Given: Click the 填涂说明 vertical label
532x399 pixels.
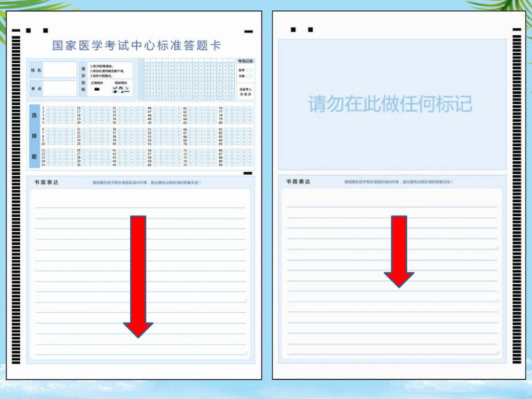Looking at the screenshot, I should point(83,79).
